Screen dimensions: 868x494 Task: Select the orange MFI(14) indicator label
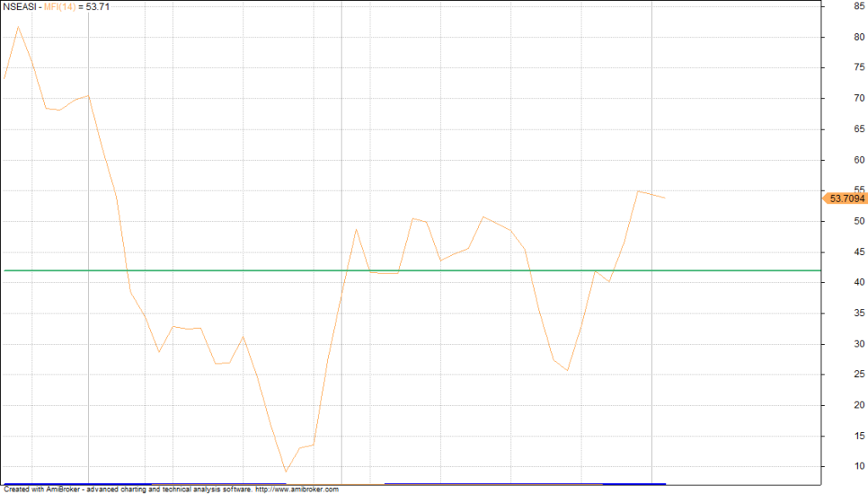pos(62,7)
